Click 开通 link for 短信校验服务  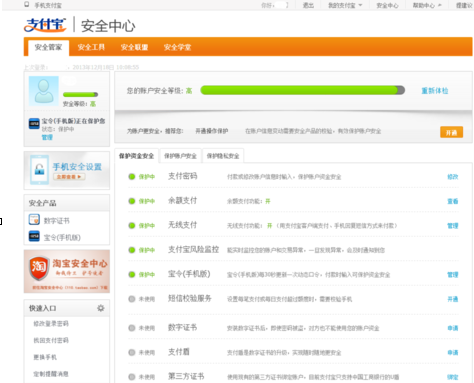(x=453, y=299)
